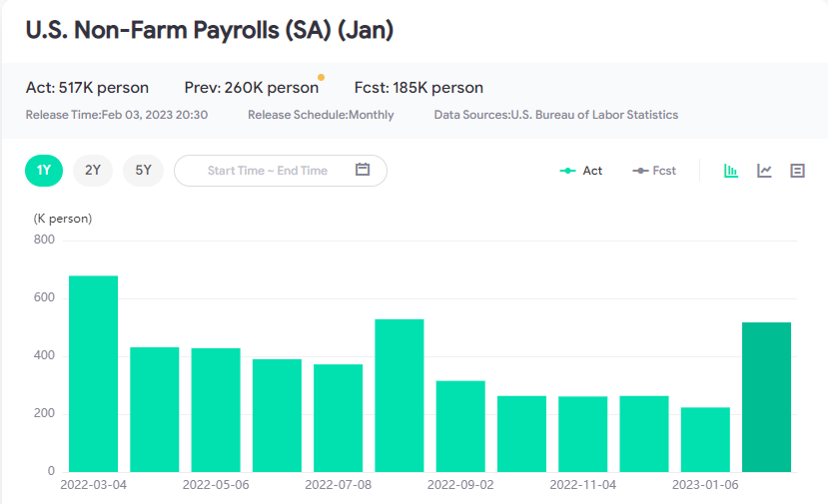This screenshot has width=828, height=504.
Task: Select the 2Y time range
Action: pyautogui.click(x=93, y=171)
